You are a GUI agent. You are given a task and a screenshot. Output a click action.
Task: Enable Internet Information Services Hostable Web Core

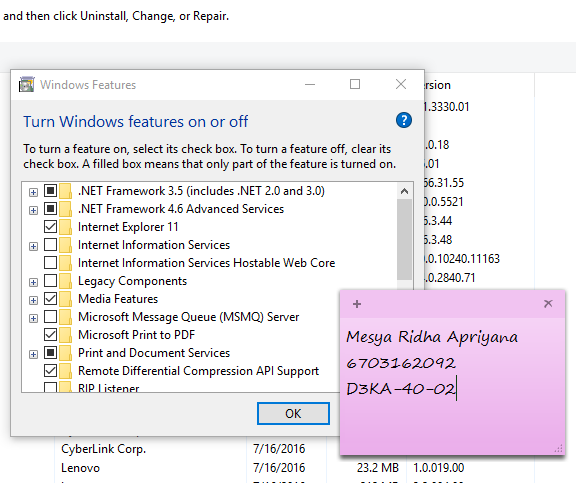[x=50, y=263]
